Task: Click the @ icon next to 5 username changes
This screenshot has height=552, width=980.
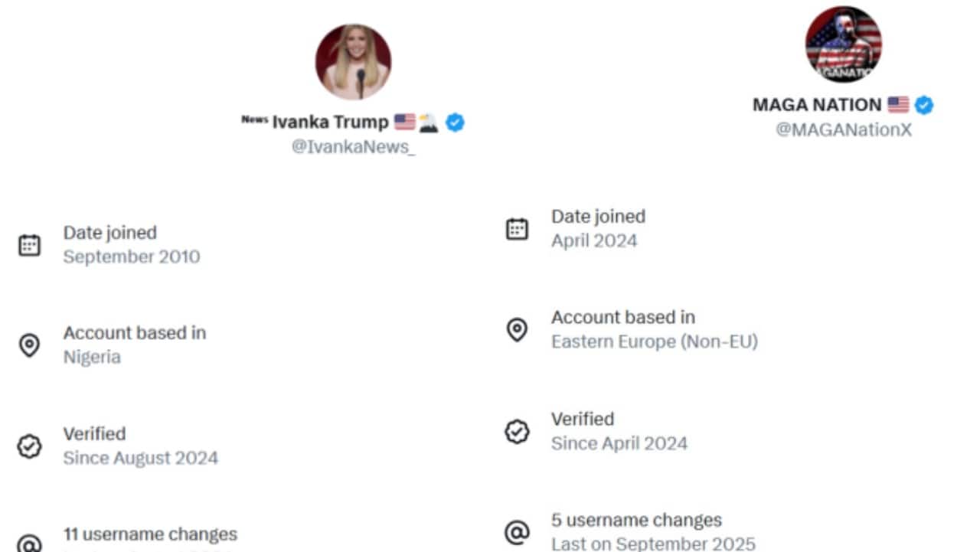Action: pos(518,531)
